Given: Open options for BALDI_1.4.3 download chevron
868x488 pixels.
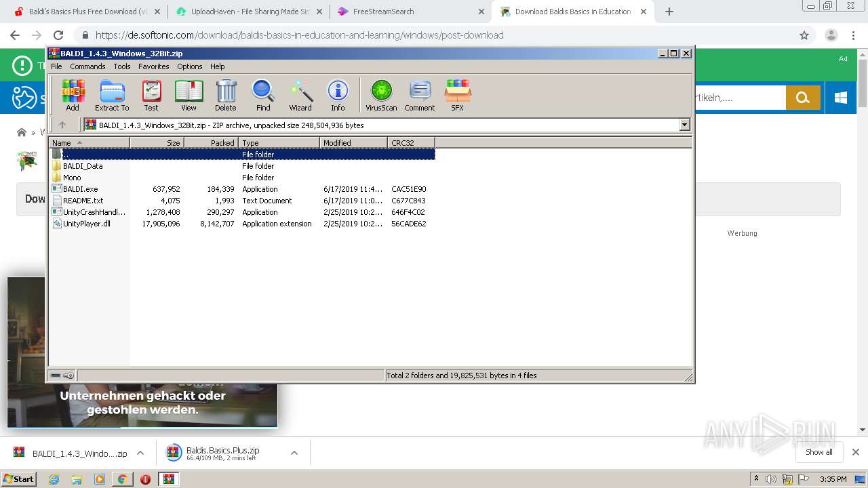Looking at the screenshot, I should (x=140, y=453).
